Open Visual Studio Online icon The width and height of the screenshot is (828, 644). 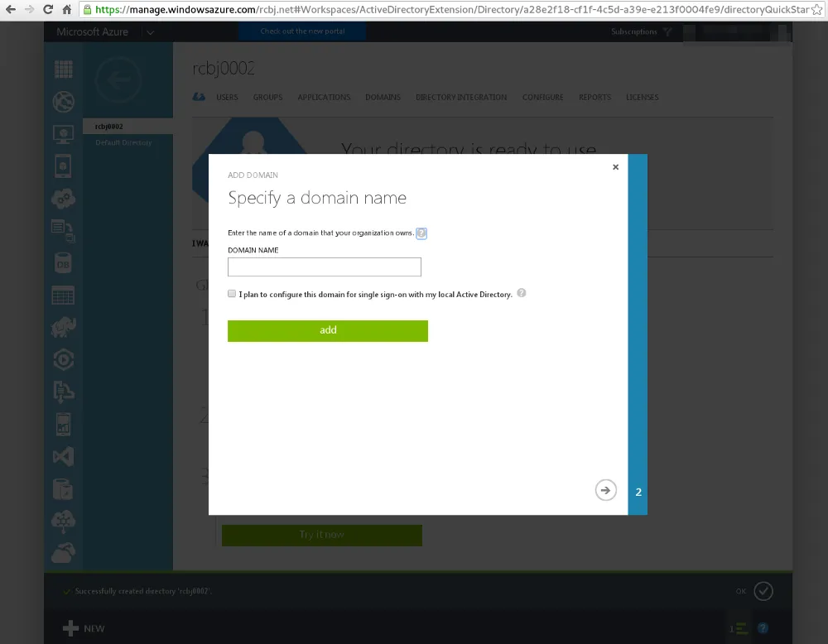64,457
